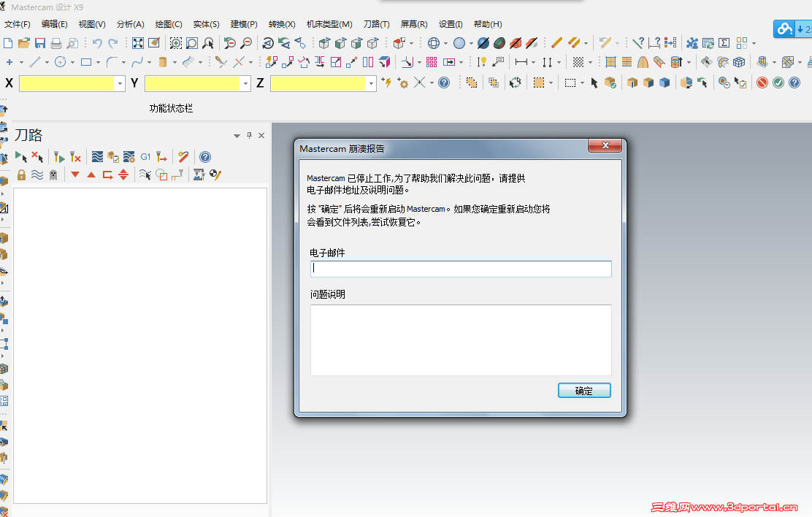The image size is (812, 517).
Task: Click the ghost icon in toolpath panel
Action: 53,175
